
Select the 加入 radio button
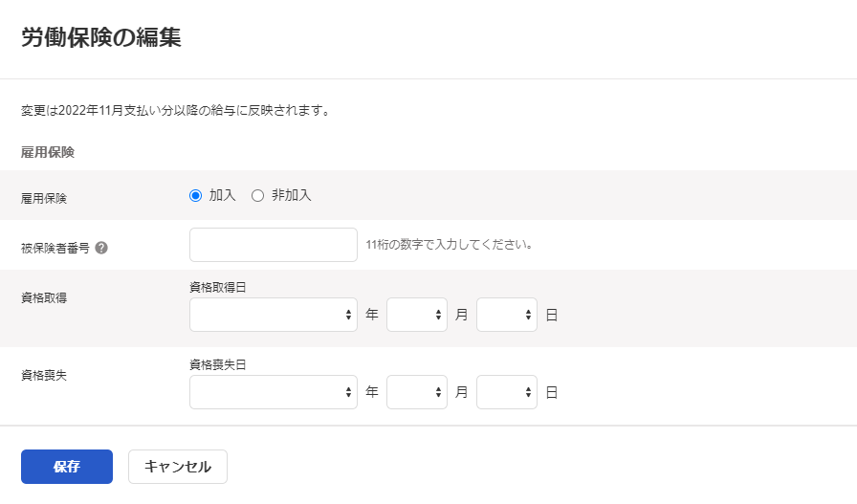pyautogui.click(x=196, y=195)
